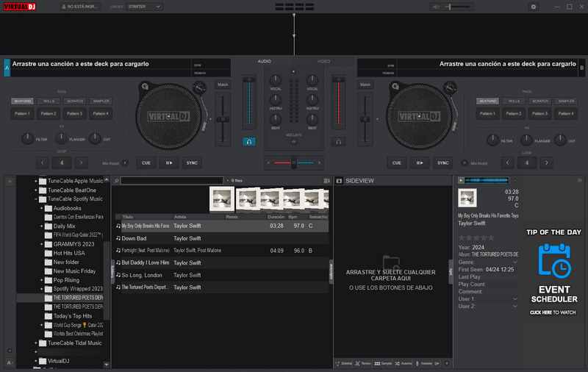The height and width of the screenshot is (372, 588).
Task: Expand Audiobooks folder
Action: 42,208
